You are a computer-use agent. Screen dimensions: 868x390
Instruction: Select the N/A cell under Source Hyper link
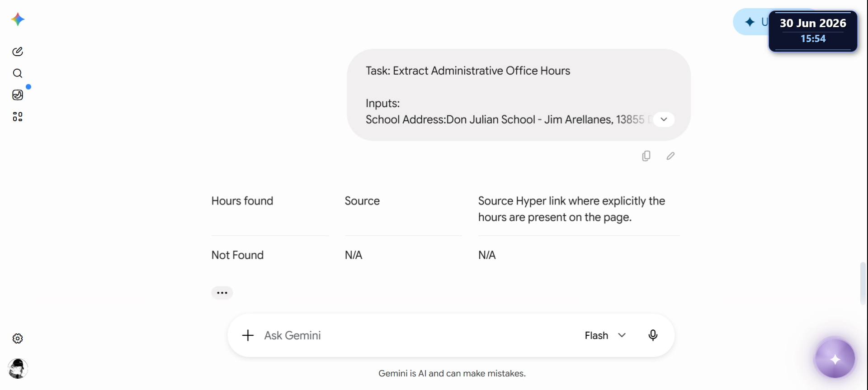pyautogui.click(x=487, y=255)
